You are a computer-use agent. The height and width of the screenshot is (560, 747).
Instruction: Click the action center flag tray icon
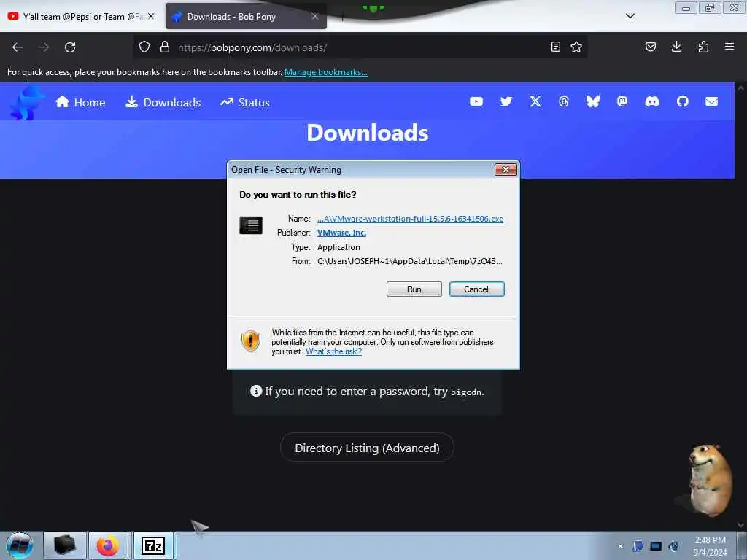(x=638, y=546)
